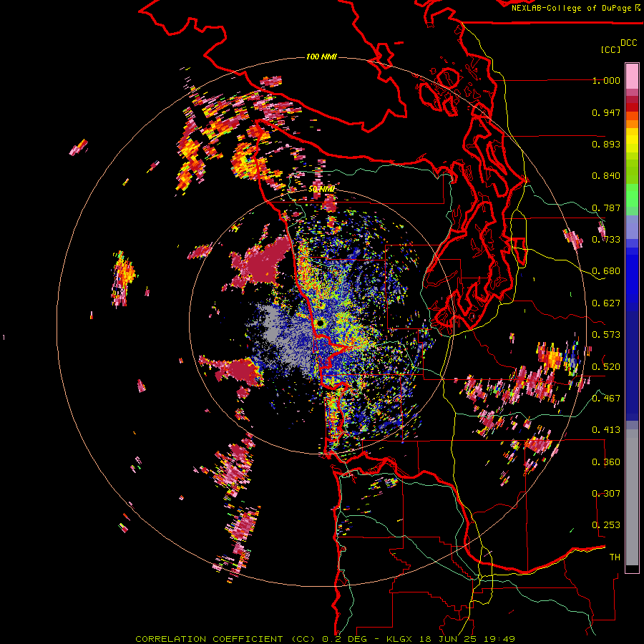
Task: Click the CORRELATION COEFFICIENT title text
Action: coord(210,639)
